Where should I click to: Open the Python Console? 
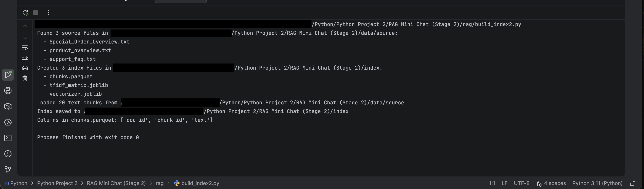click(8, 91)
